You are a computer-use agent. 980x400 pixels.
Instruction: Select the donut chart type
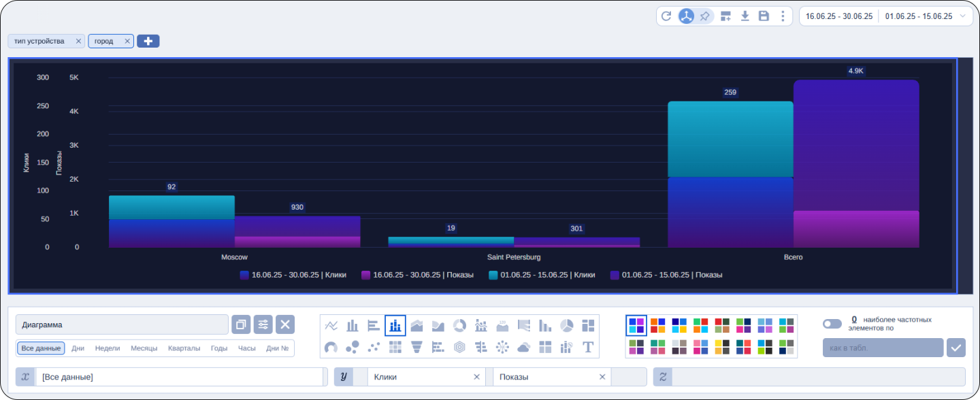pyautogui.click(x=459, y=326)
